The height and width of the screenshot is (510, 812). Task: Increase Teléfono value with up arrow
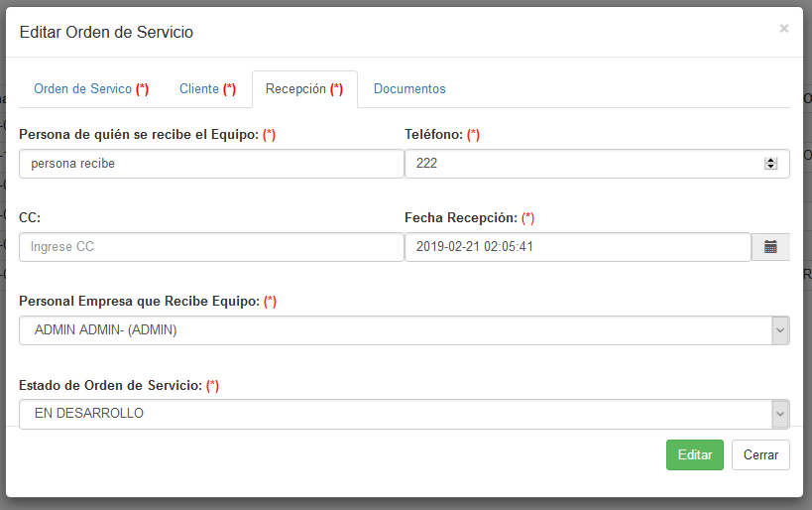[x=770, y=160]
